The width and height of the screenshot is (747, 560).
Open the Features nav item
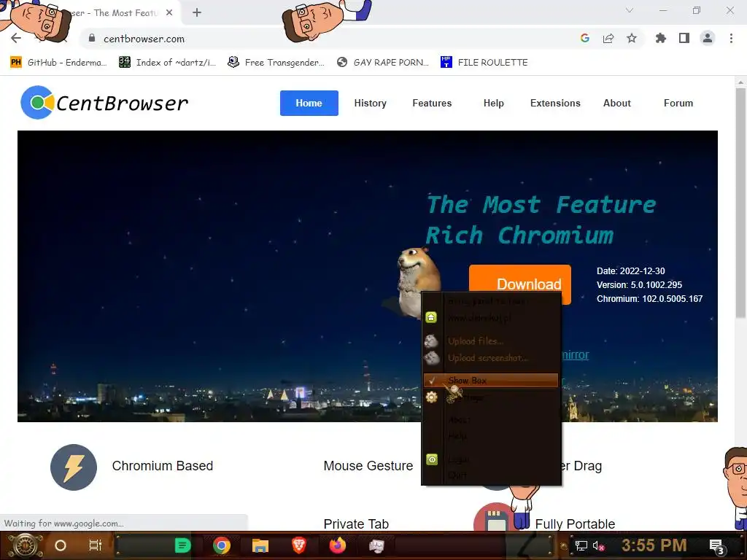coord(432,103)
